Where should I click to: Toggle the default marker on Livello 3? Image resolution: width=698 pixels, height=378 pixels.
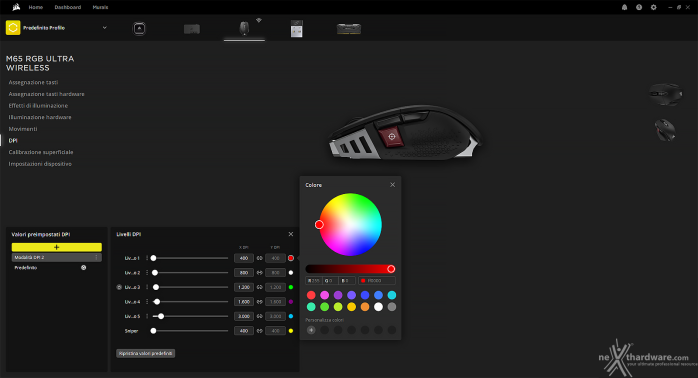click(x=119, y=287)
